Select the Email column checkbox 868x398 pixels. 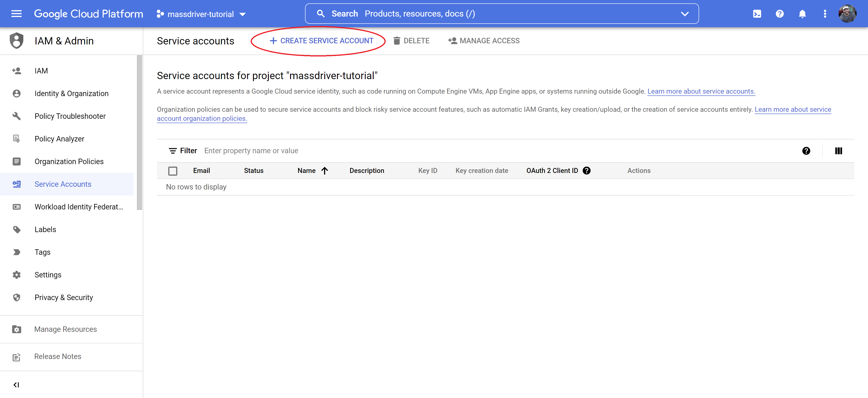pyautogui.click(x=173, y=170)
